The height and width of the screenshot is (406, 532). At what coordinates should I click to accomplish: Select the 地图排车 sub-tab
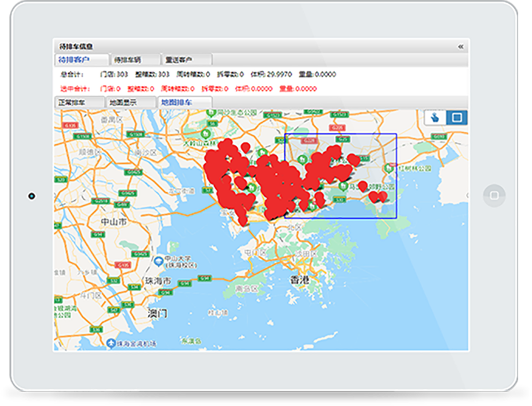click(185, 102)
